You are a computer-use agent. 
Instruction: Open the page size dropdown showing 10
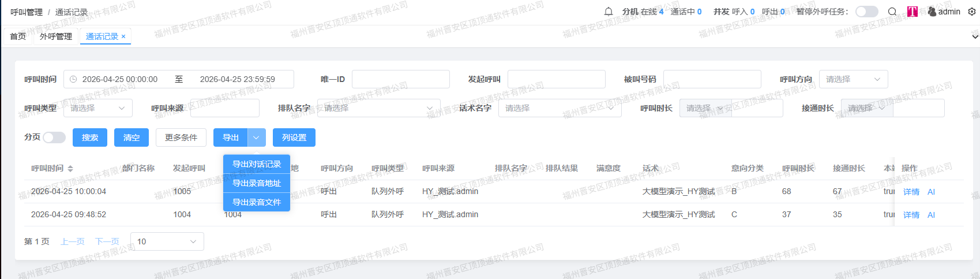[x=167, y=241]
